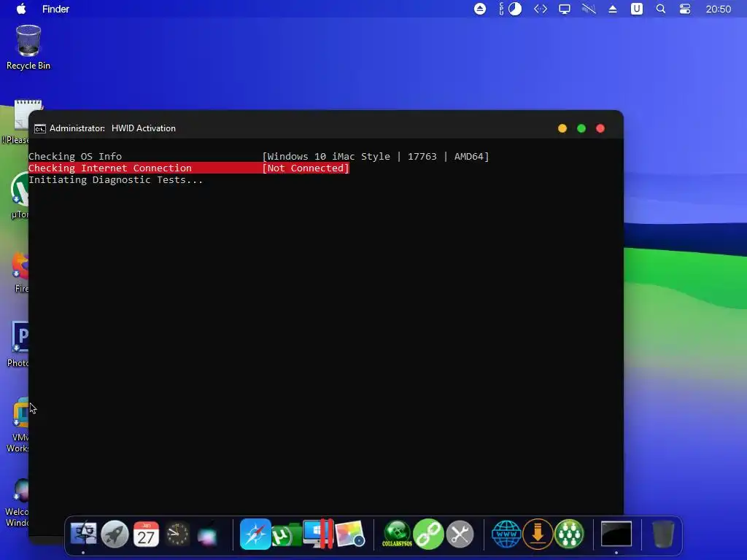Click the 'Initiating Diagnostic Tests...' line
Image resolution: width=747 pixels, height=560 pixels.
point(115,180)
